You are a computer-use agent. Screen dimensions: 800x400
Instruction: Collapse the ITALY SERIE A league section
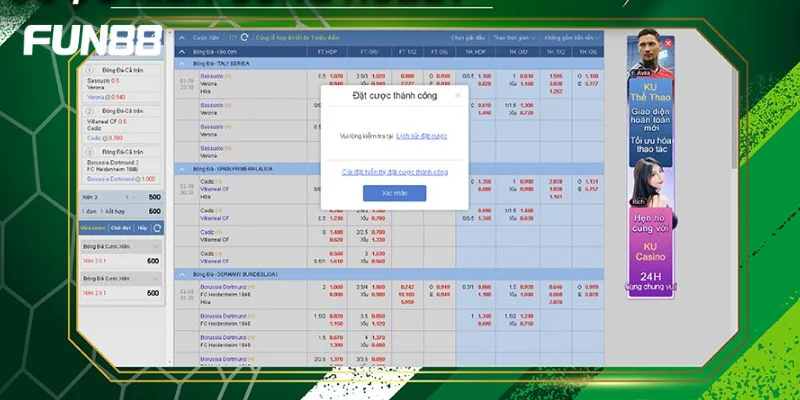[x=181, y=63]
